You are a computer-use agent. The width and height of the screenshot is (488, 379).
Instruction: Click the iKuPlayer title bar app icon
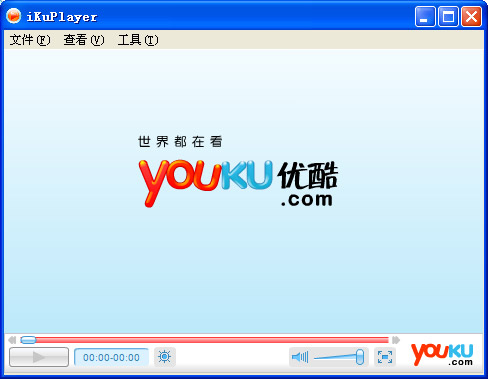click(x=14, y=16)
